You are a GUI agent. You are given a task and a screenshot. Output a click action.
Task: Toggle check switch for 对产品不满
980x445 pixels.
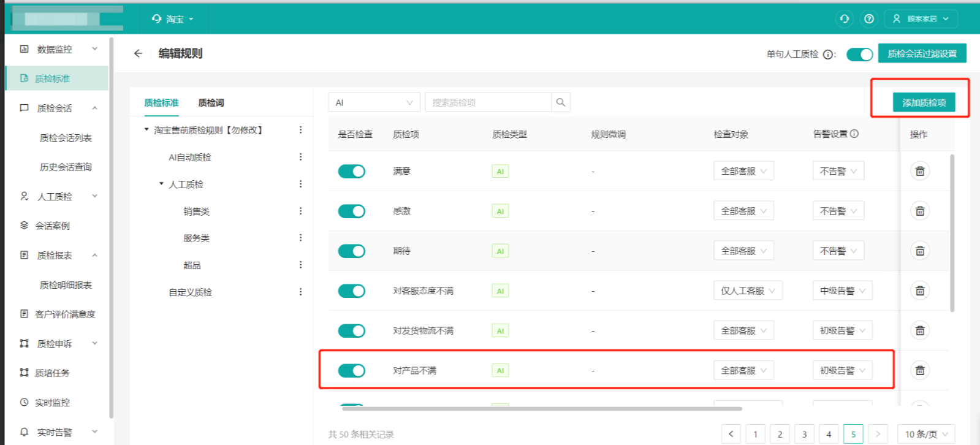tap(352, 370)
